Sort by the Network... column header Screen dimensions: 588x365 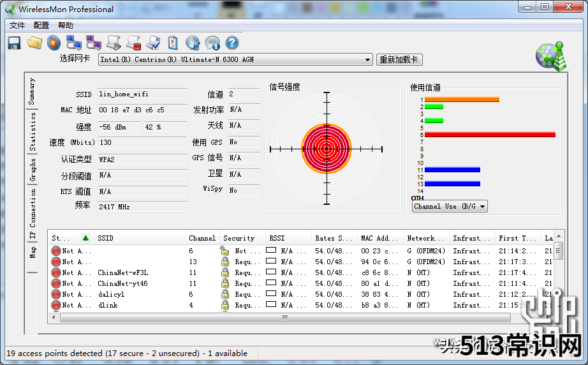[x=426, y=238]
